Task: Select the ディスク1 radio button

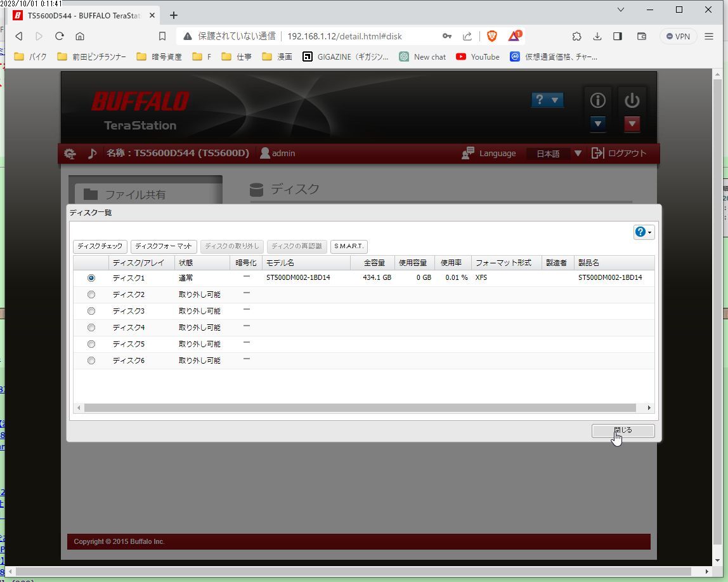Action: click(x=91, y=278)
